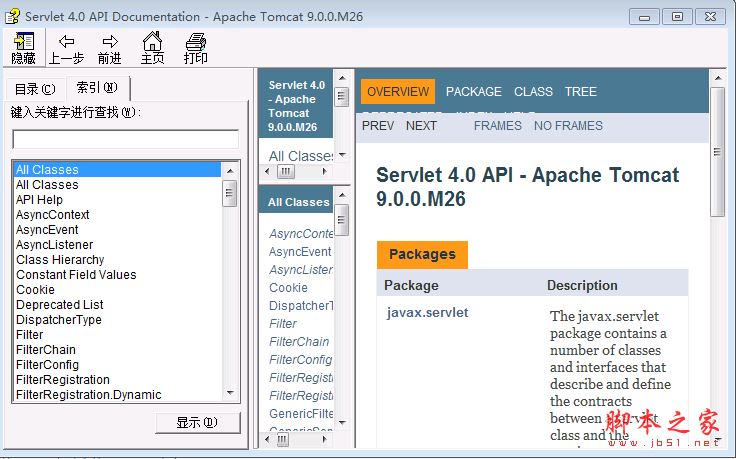Select Constant Field Values index entry
Image resolution: width=736 pixels, height=459 pixels.
(76, 275)
